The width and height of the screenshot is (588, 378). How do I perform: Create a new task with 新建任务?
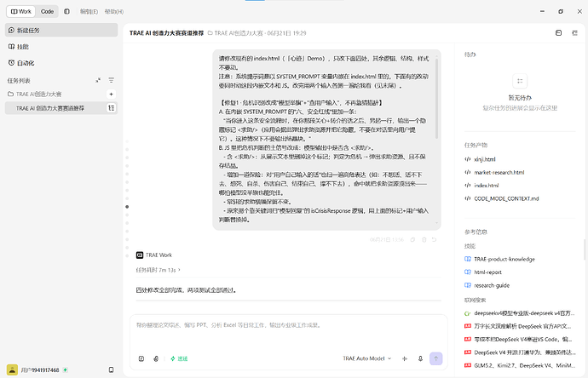(x=61, y=30)
